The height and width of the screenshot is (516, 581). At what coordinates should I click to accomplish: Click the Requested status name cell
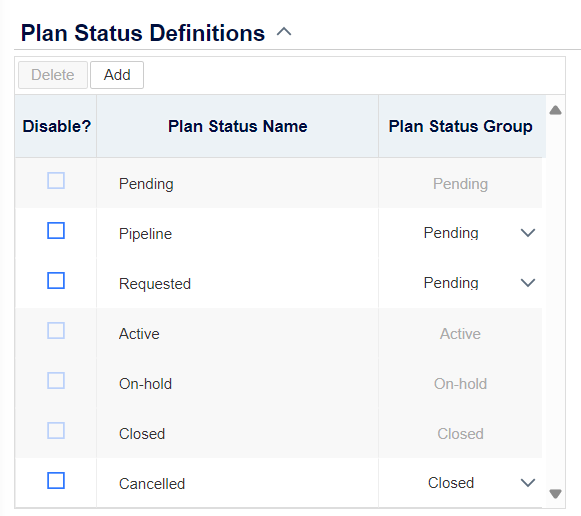238,283
